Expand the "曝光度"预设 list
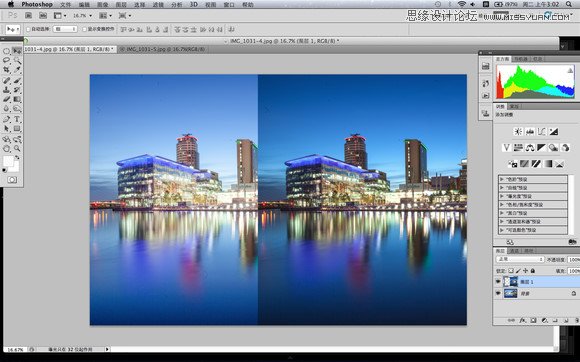 click(502, 196)
